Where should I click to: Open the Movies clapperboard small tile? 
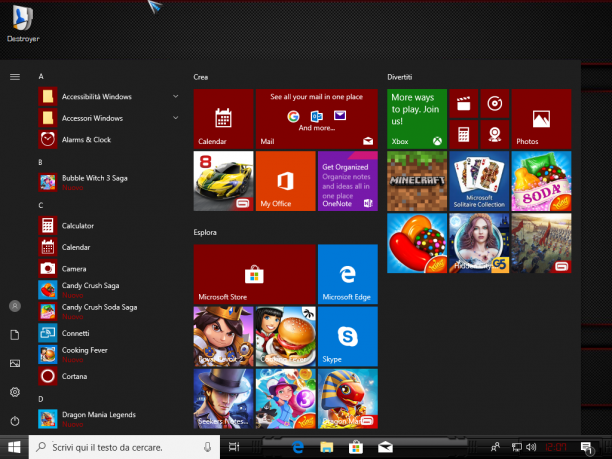pyautogui.click(x=464, y=103)
